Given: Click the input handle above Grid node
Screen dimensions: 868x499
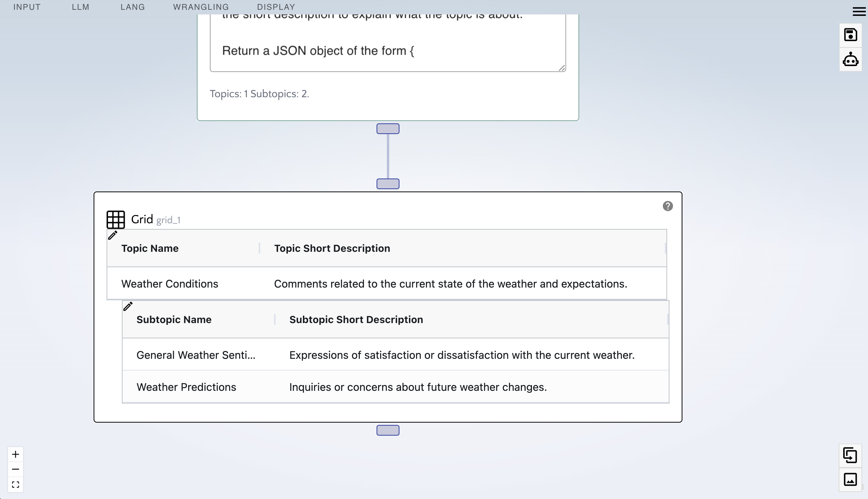Looking at the screenshot, I should 388,184.
